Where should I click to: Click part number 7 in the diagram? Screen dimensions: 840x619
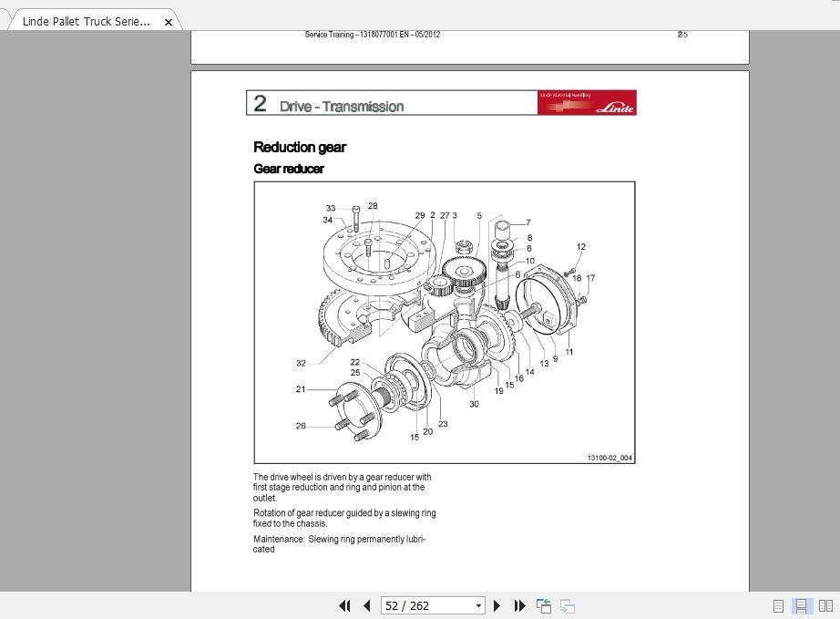528,222
